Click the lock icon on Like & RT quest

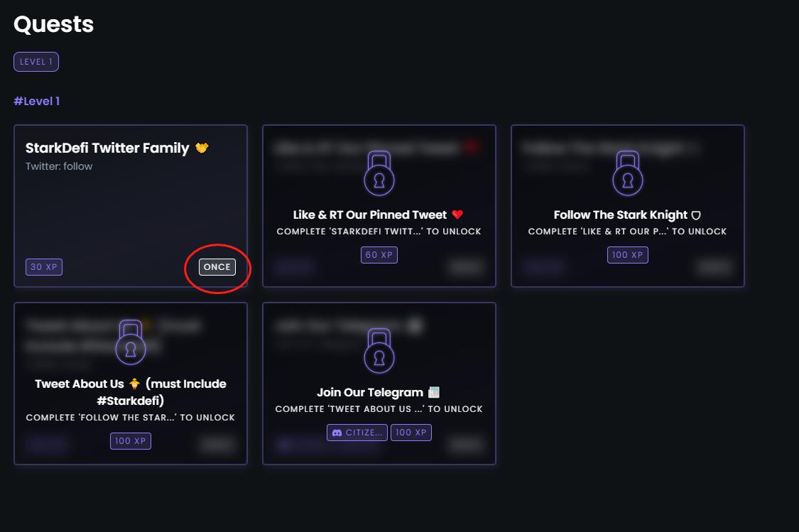379,173
